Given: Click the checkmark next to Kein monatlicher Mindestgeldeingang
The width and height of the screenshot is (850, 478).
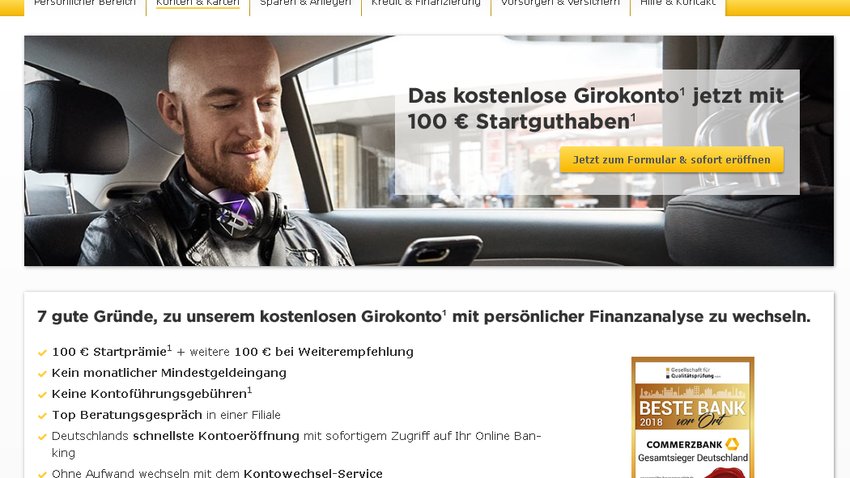Looking at the screenshot, I should pyautogui.click(x=42, y=374).
